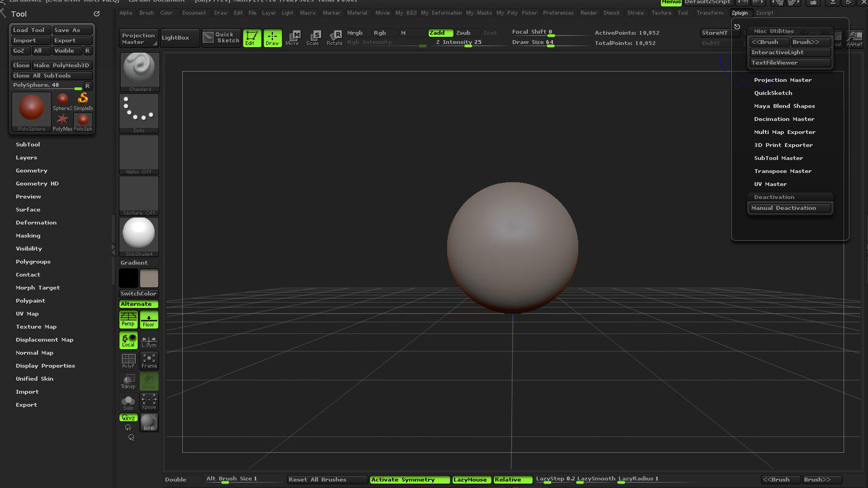Disable Activate Symmetry toggle
Viewport: 868px width, 488px height.
[x=410, y=480]
